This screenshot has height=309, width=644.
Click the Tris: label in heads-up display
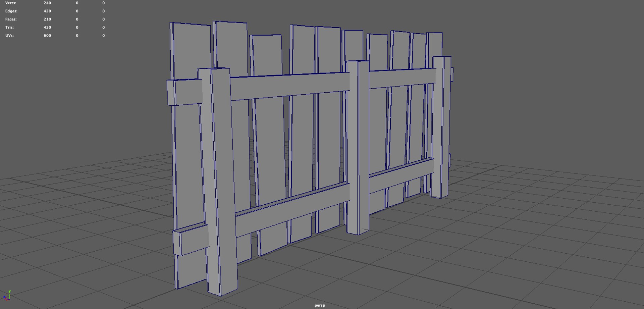click(x=9, y=27)
